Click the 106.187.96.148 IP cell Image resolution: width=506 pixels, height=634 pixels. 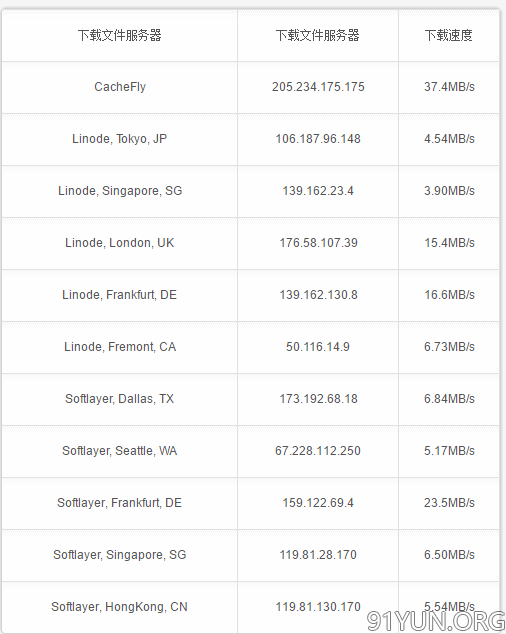click(x=318, y=139)
